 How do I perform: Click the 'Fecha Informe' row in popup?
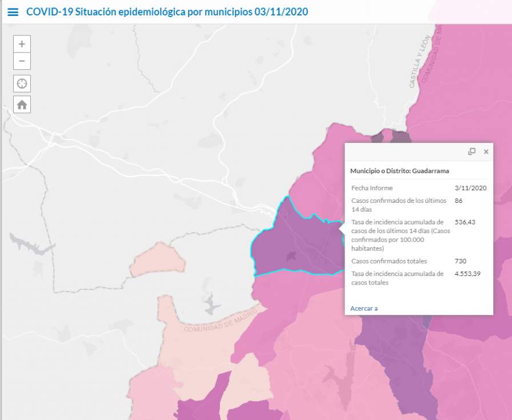372,188
